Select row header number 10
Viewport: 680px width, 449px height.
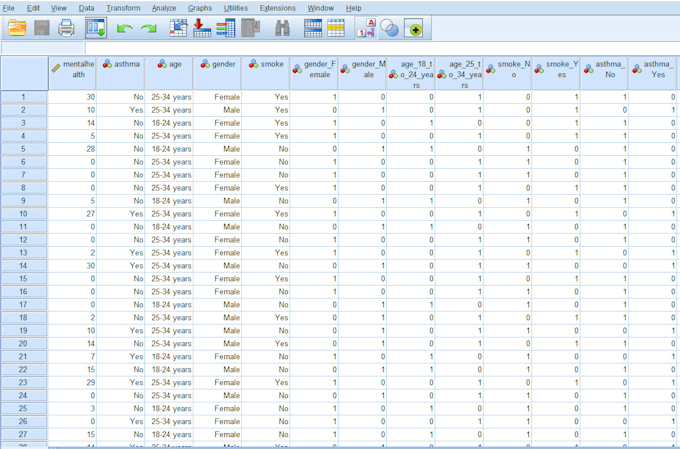point(24,213)
